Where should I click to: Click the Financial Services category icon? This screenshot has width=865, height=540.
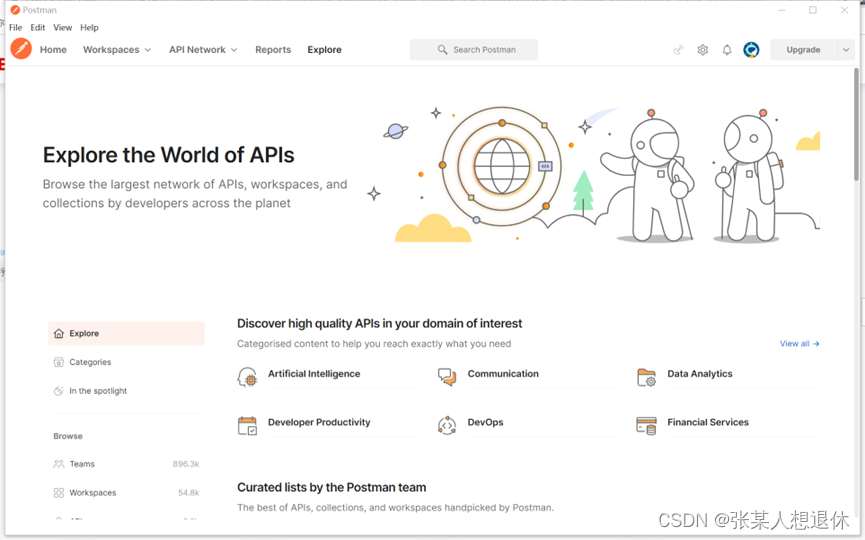pos(647,426)
